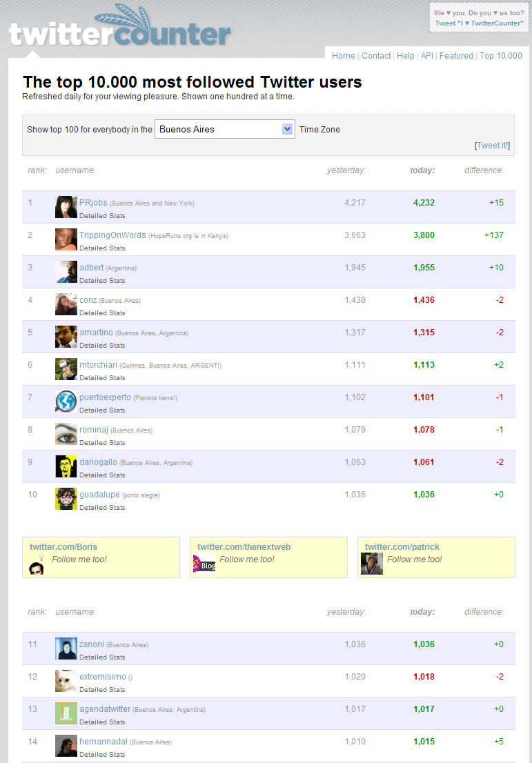Open the API navigation link
The image size is (532, 763).
coord(427,56)
